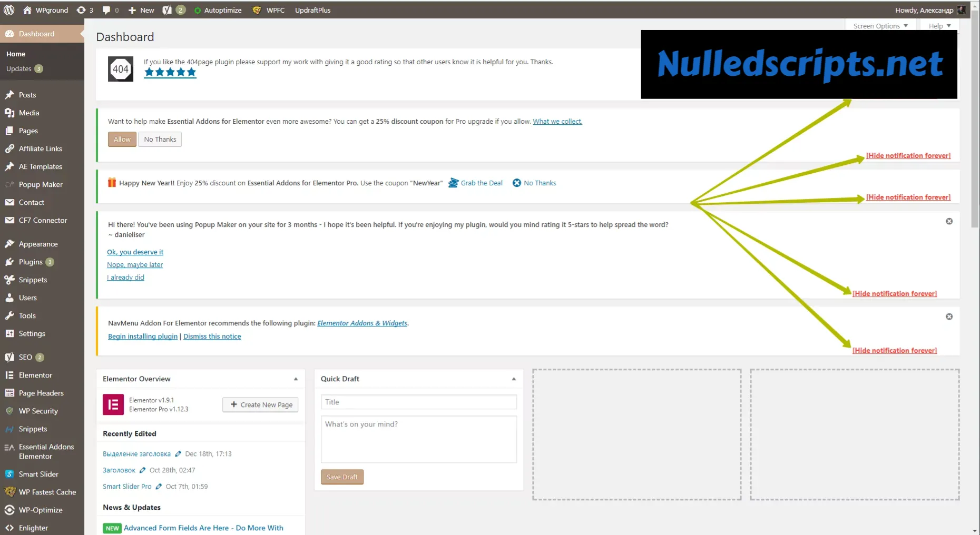The width and height of the screenshot is (980, 535).
Task: Open CF7 Connector in the sidebar
Action: pyautogui.click(x=42, y=220)
